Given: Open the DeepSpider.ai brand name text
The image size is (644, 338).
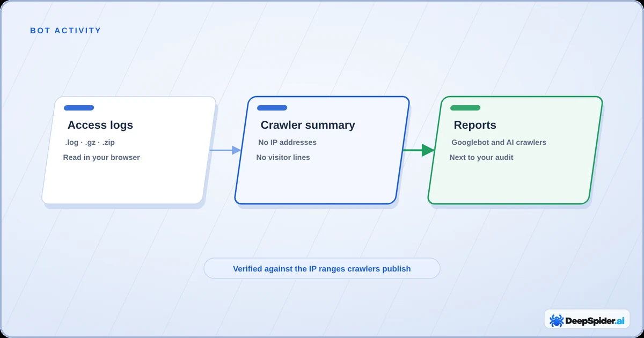Looking at the screenshot, I should [594, 321].
